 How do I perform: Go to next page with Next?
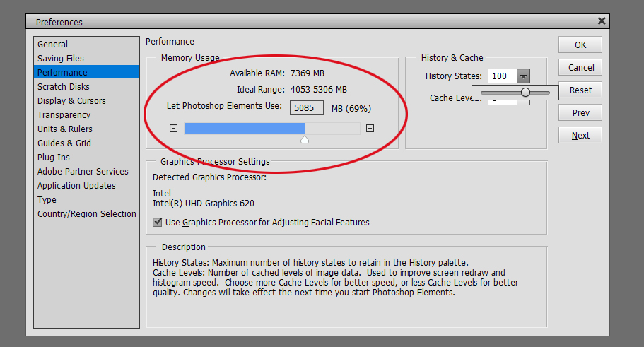580,135
